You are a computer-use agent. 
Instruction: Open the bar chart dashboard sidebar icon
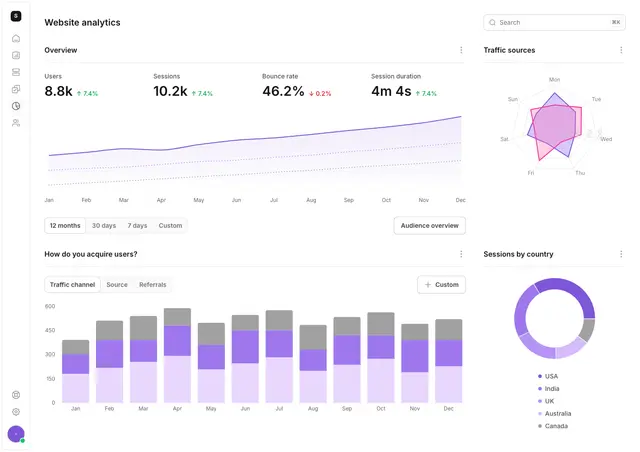click(16, 55)
